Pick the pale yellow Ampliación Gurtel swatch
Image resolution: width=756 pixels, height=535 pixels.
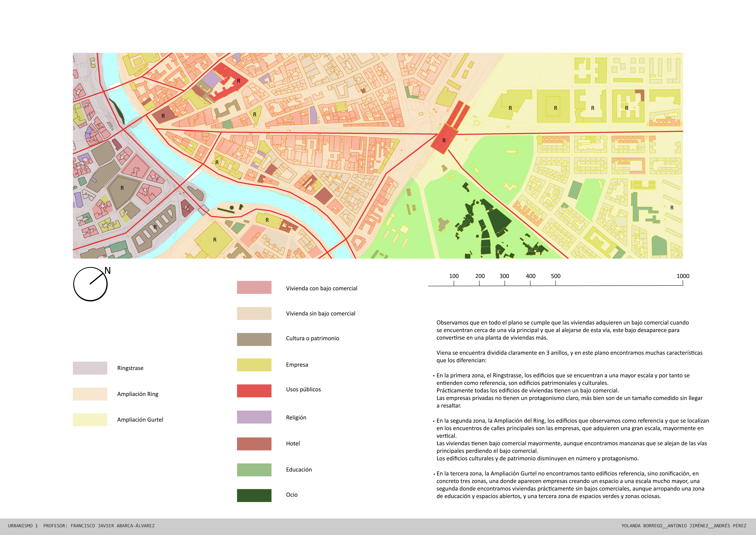[x=90, y=420]
